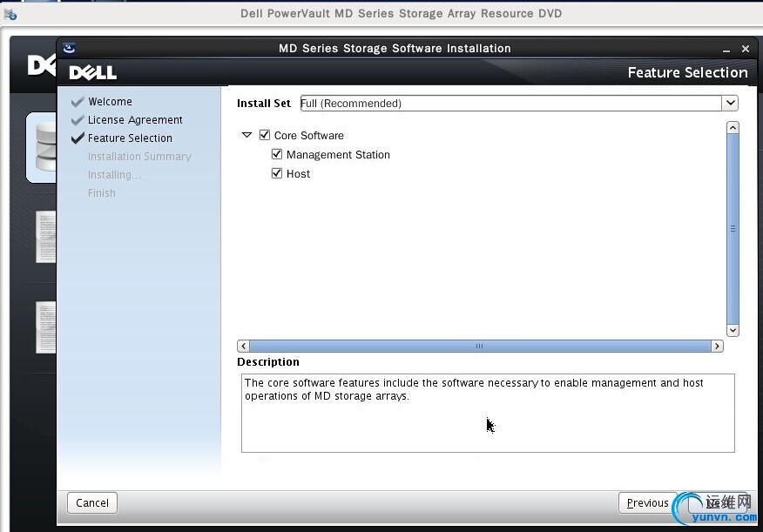Image resolution: width=763 pixels, height=532 pixels.
Task: Select the Management Station label
Action: [x=338, y=155]
